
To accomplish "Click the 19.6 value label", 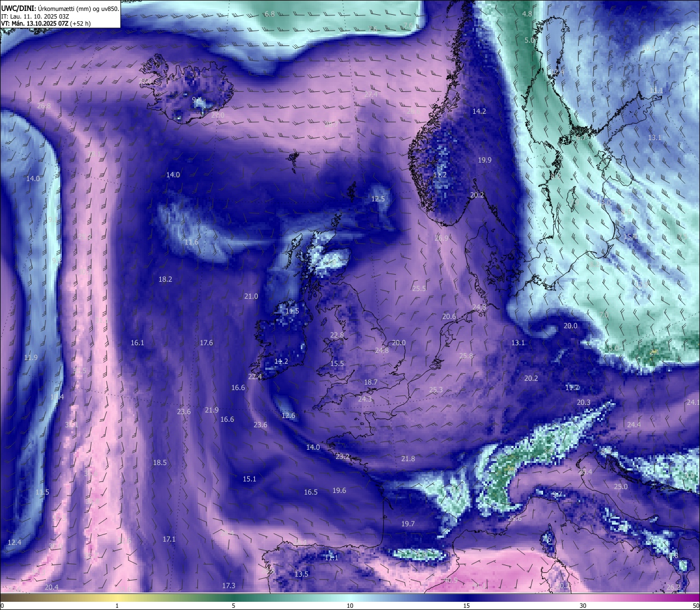I will click(339, 490).
